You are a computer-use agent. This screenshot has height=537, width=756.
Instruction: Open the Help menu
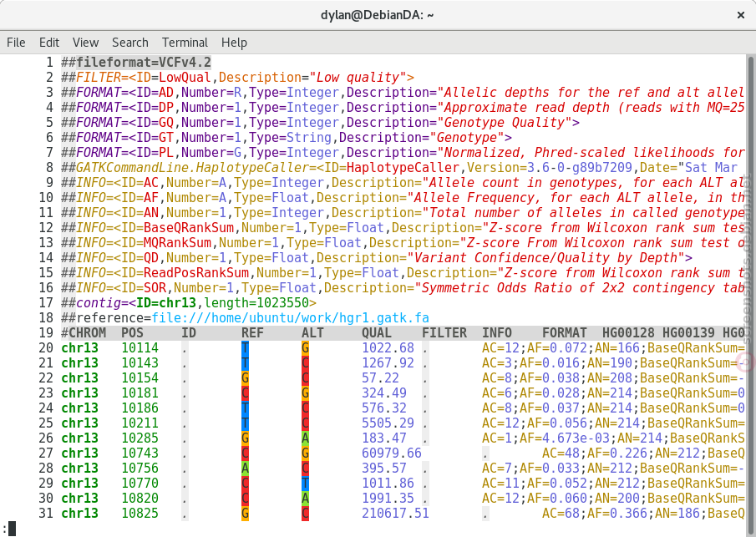coord(234,43)
